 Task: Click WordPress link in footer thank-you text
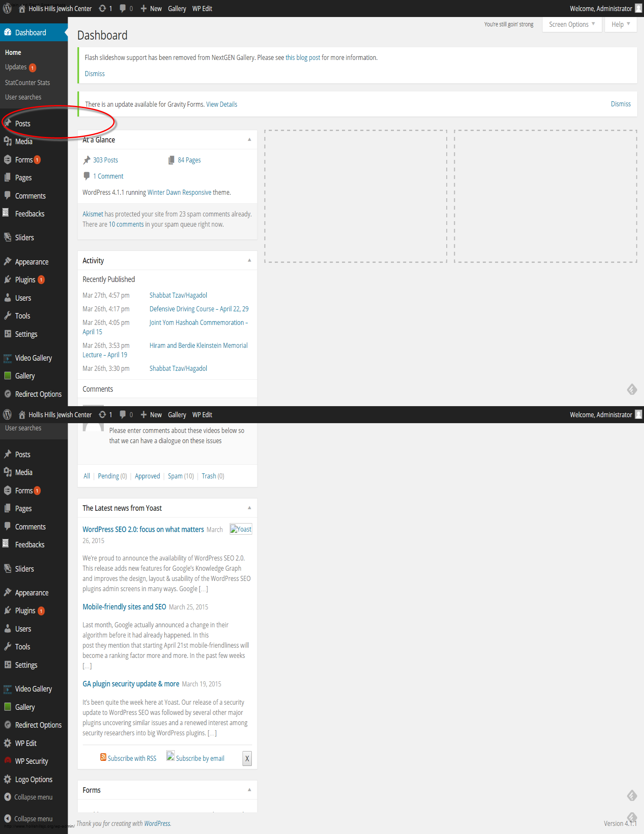pos(157,823)
